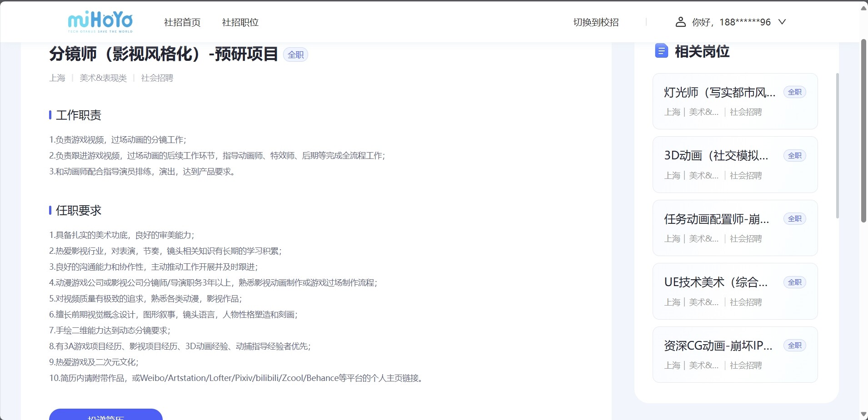Image resolution: width=868 pixels, height=420 pixels.
Task: Click the related positions document icon
Action: [x=661, y=51]
